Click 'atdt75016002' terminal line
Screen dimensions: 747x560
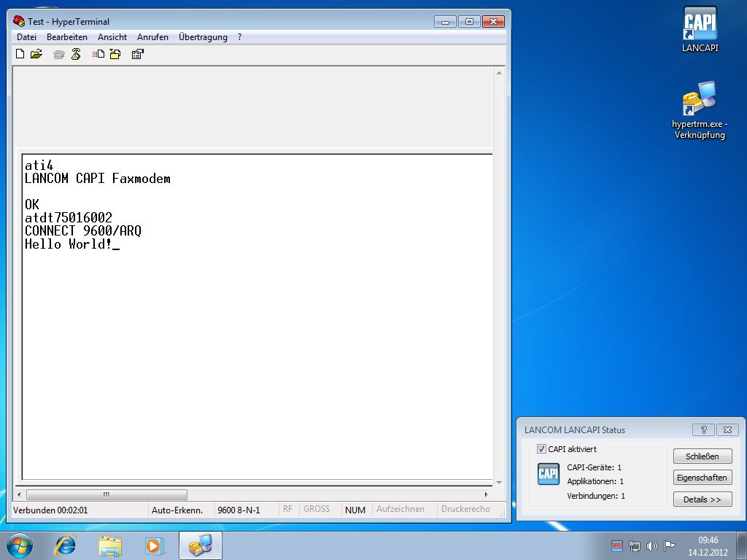pos(69,217)
